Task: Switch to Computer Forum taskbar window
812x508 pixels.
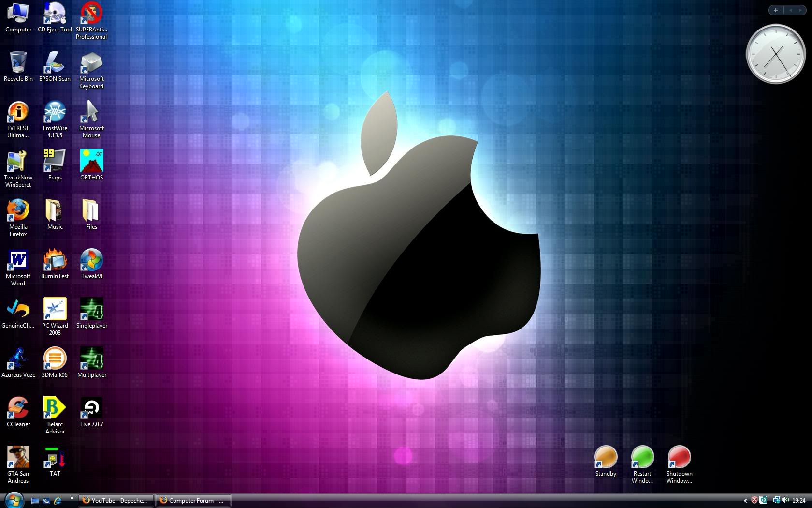Action: coord(193,501)
